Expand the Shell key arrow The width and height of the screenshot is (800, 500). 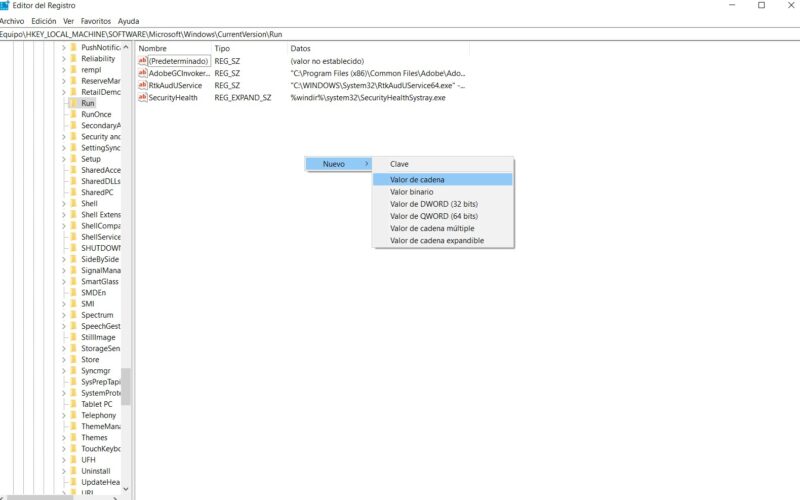[x=64, y=203]
